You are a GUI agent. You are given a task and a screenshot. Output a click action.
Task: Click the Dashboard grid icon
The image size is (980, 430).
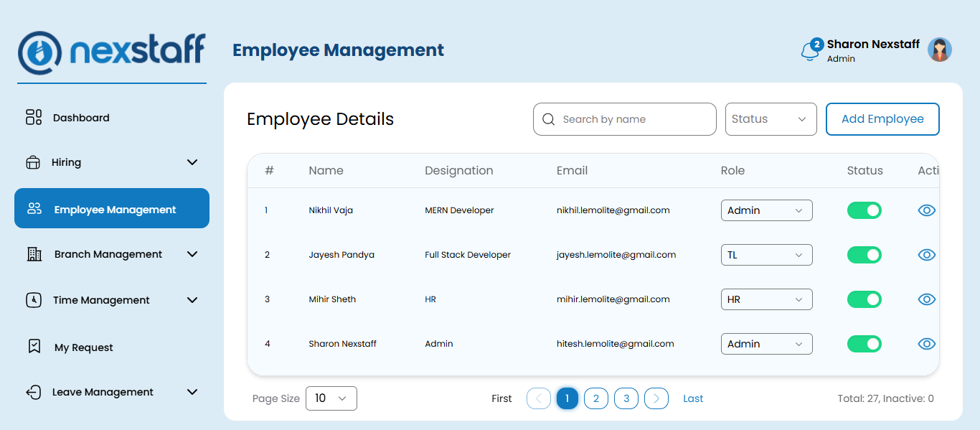(34, 118)
